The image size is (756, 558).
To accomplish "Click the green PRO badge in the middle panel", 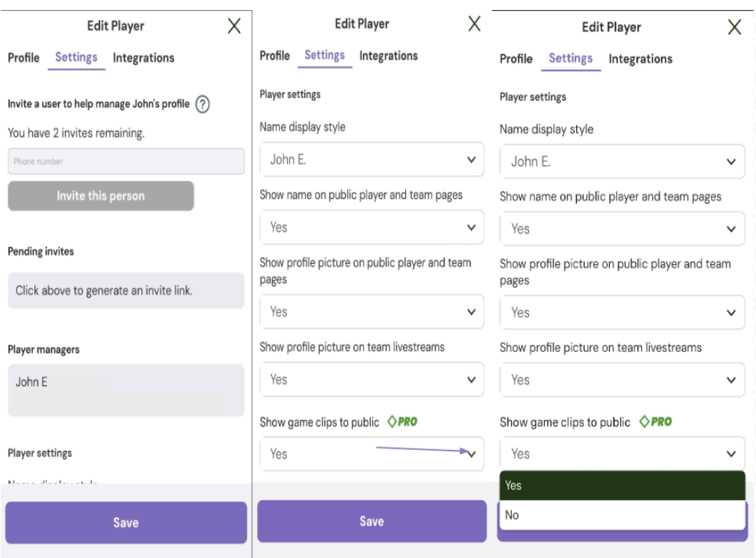I will coord(402,422).
